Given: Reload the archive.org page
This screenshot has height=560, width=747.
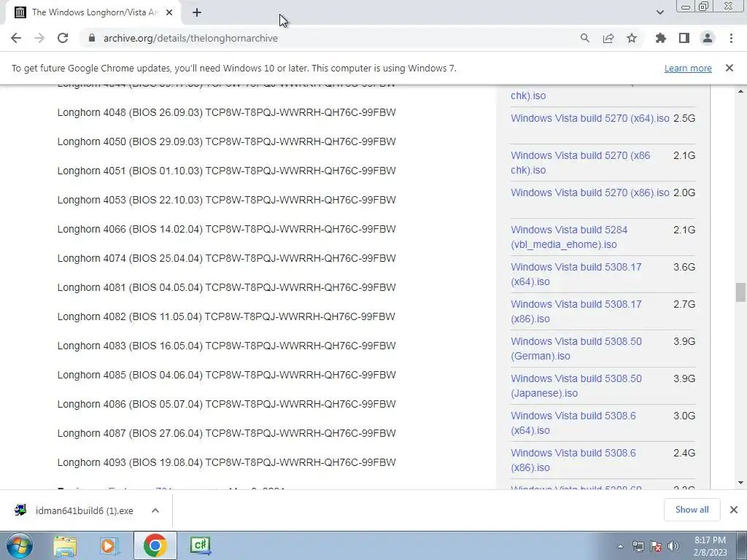Looking at the screenshot, I should 63,38.
